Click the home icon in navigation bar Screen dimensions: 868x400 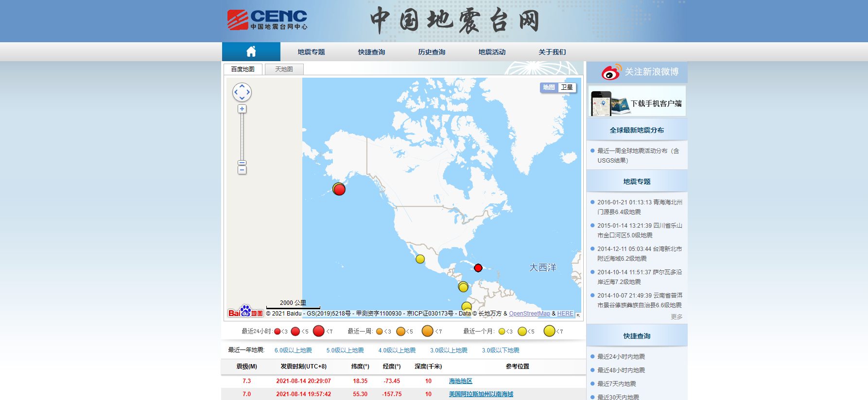[251, 51]
